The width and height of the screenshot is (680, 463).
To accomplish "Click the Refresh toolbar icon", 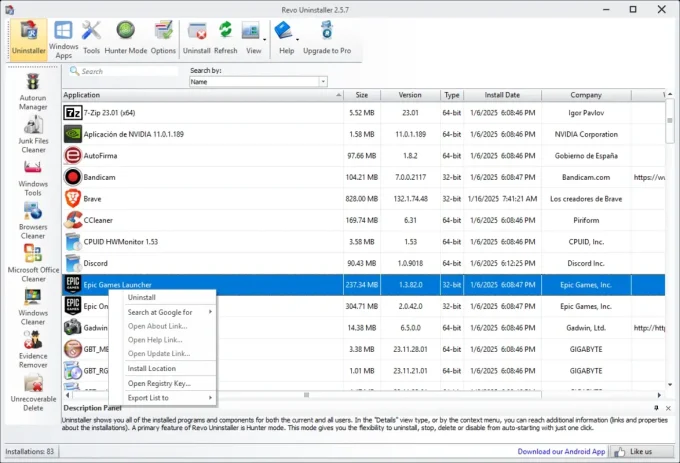I will pos(226,37).
